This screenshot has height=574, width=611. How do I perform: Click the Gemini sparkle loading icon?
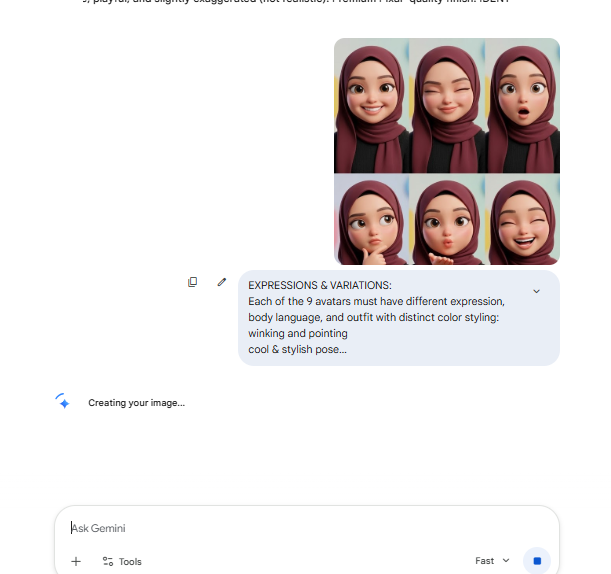tap(62, 401)
